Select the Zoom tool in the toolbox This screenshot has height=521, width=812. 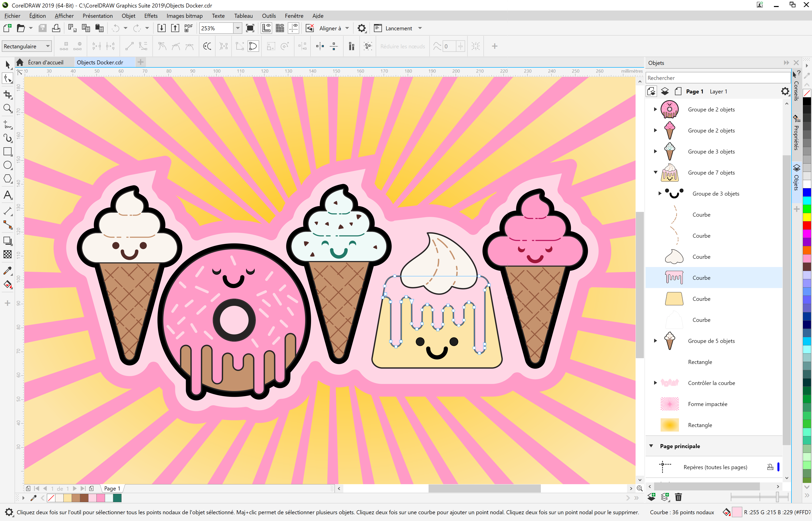(8, 108)
